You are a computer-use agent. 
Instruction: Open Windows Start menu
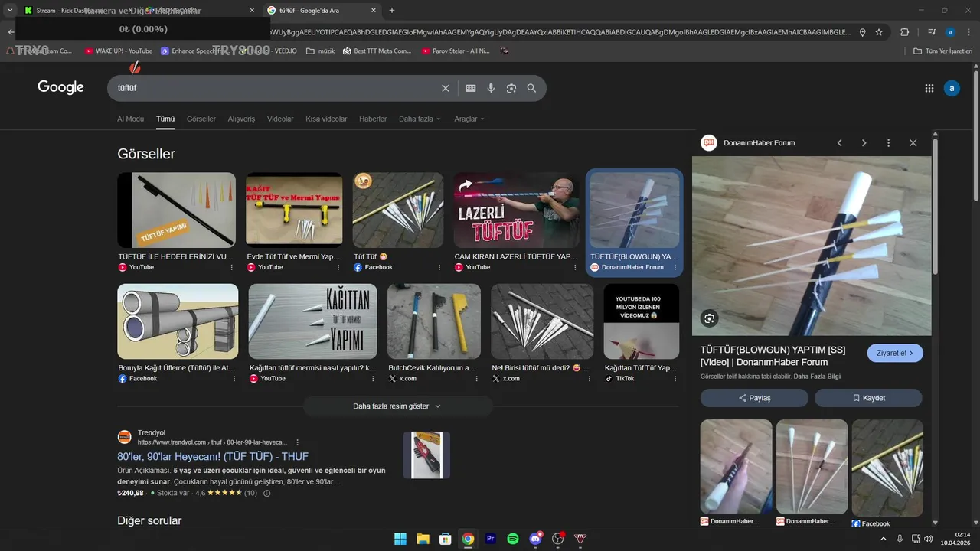tap(400, 539)
